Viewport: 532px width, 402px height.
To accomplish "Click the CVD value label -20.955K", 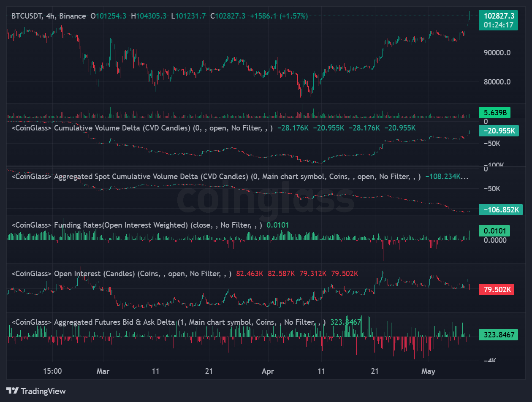I will click(x=499, y=131).
